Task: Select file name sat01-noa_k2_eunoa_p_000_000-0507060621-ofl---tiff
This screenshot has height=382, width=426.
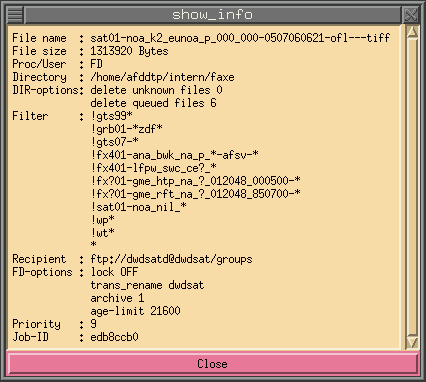Action: pos(240,38)
